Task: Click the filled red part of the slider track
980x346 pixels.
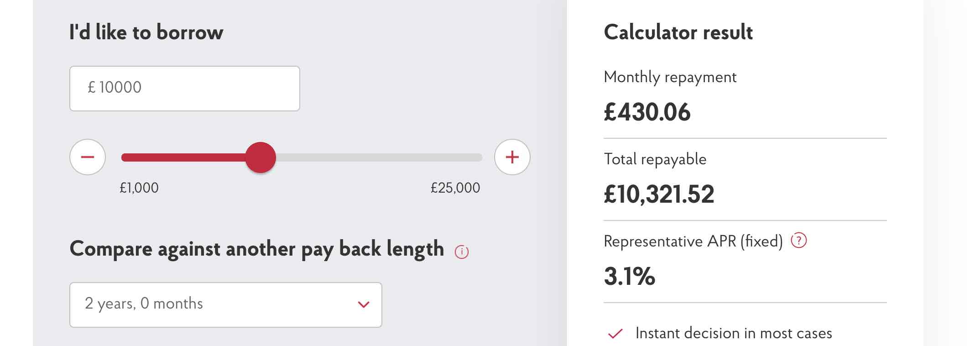Action: click(x=183, y=157)
